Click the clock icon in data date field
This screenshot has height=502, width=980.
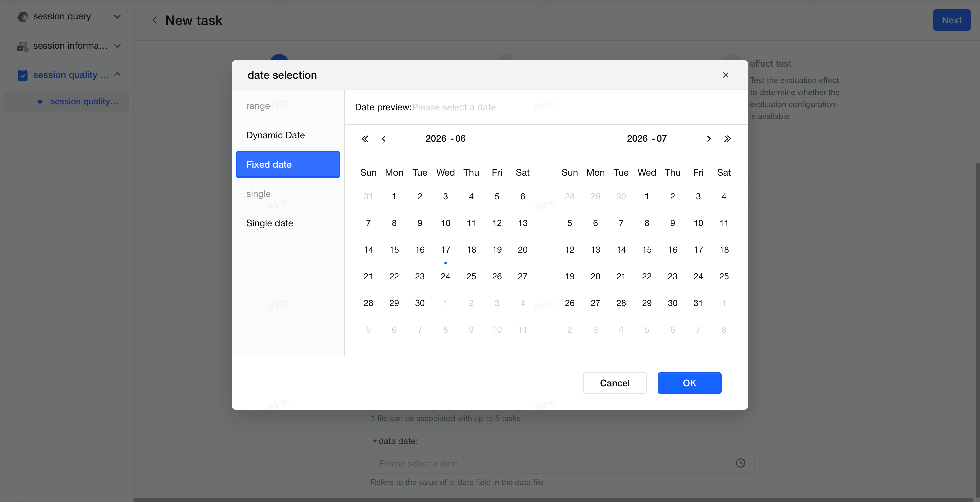pyautogui.click(x=740, y=463)
